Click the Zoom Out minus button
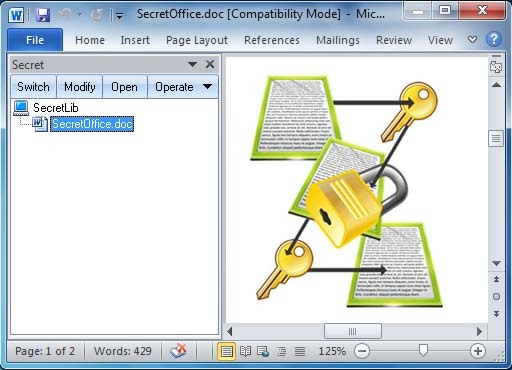The width and height of the screenshot is (512, 370). [362, 351]
